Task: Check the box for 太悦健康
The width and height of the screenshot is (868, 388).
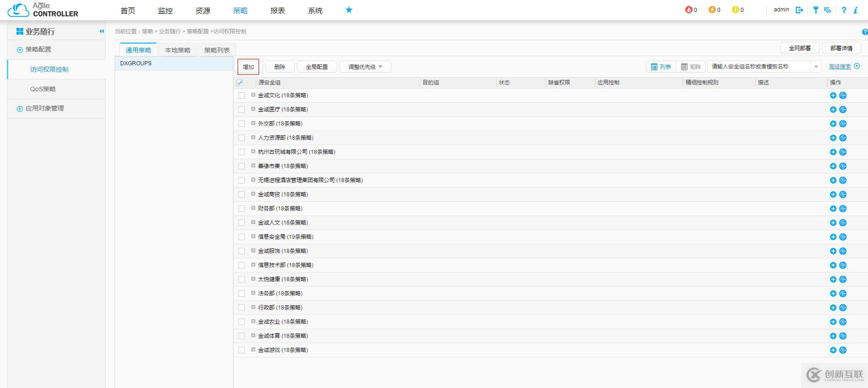Action: 242,279
